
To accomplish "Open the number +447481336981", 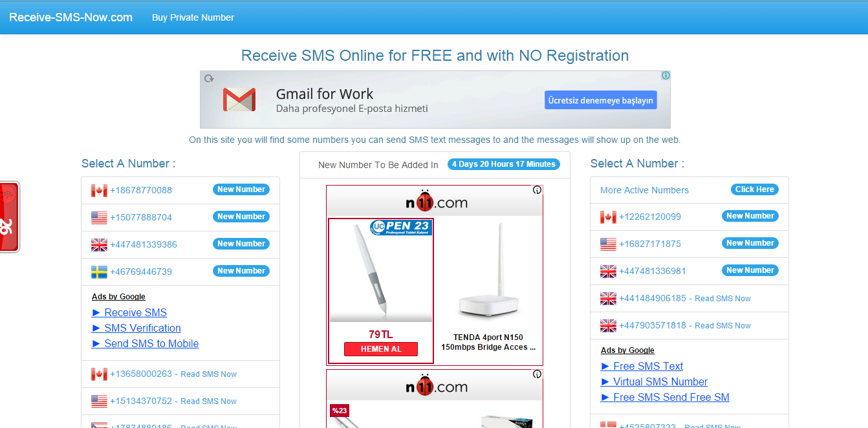I will (653, 271).
